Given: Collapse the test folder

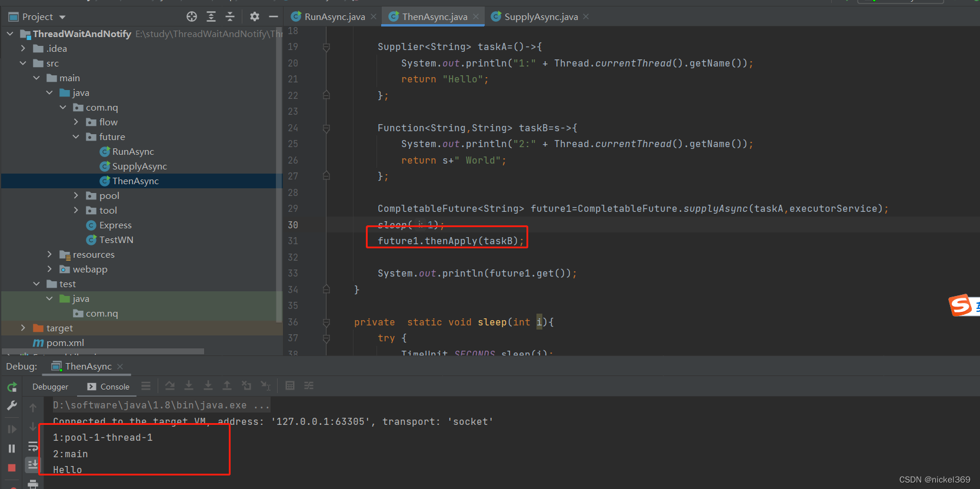Looking at the screenshot, I should [x=36, y=284].
